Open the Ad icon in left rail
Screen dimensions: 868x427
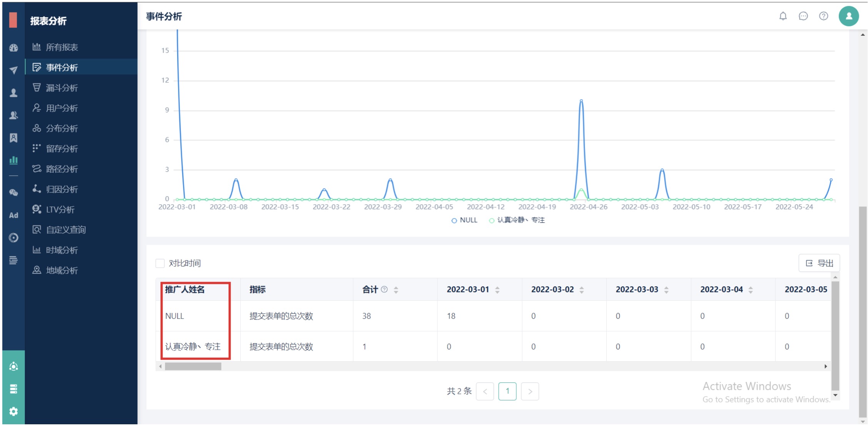click(x=13, y=215)
